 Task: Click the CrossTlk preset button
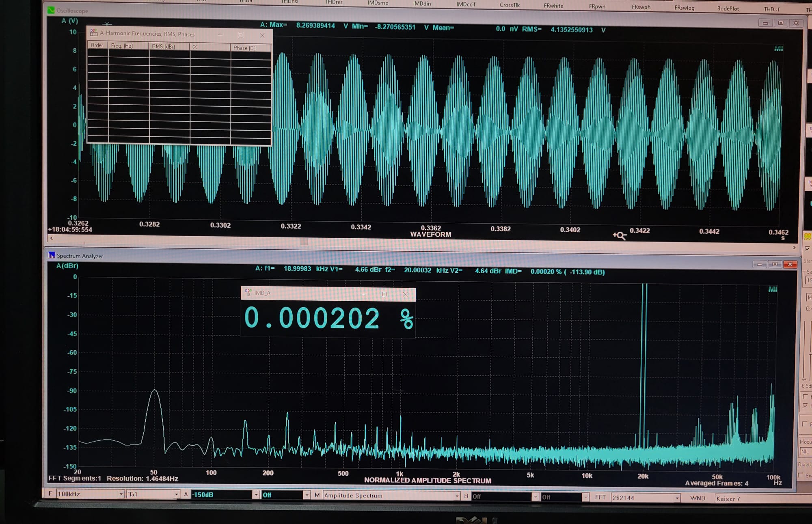tap(510, 5)
